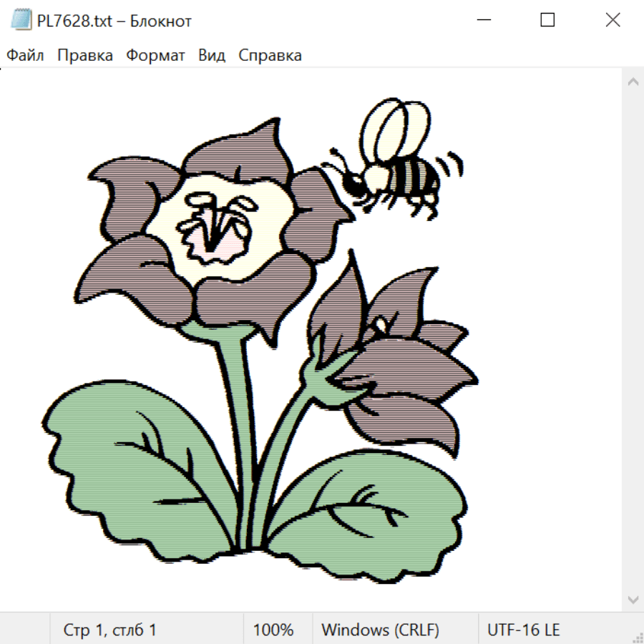The image size is (644, 644).
Task: Click the UTF-16 LE encoding indicator
Action: [x=523, y=630]
